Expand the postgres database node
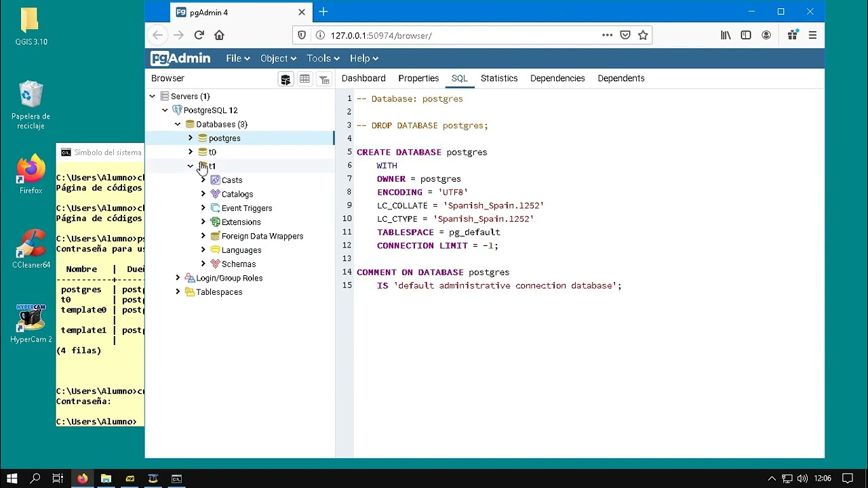 click(x=191, y=138)
